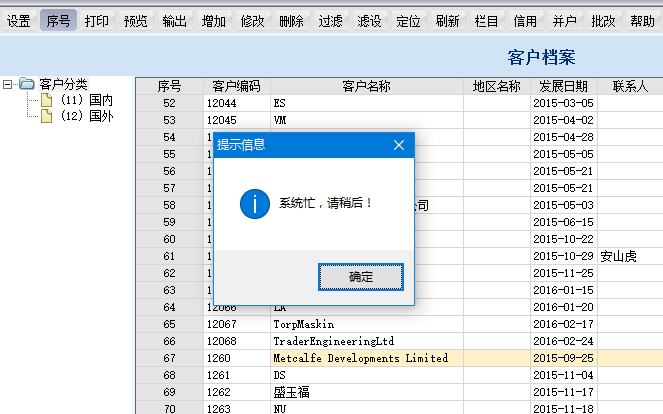The image size is (663, 414).
Task: Click the 定位 locate button
Action: 408,20
